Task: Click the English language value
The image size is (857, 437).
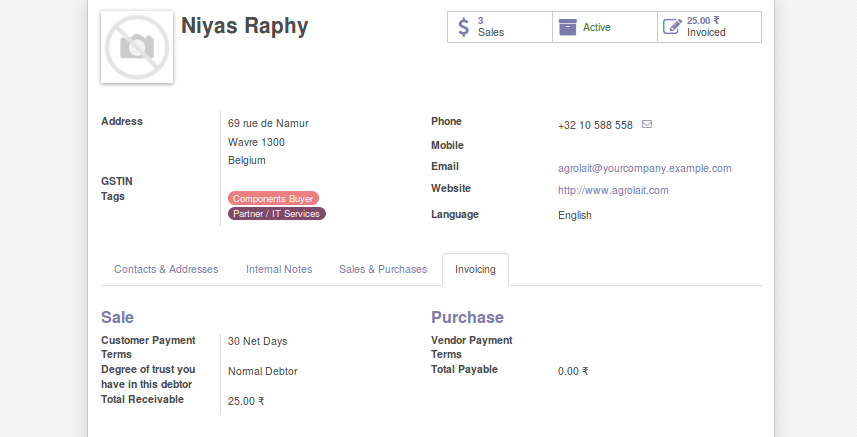Action: click(x=574, y=215)
